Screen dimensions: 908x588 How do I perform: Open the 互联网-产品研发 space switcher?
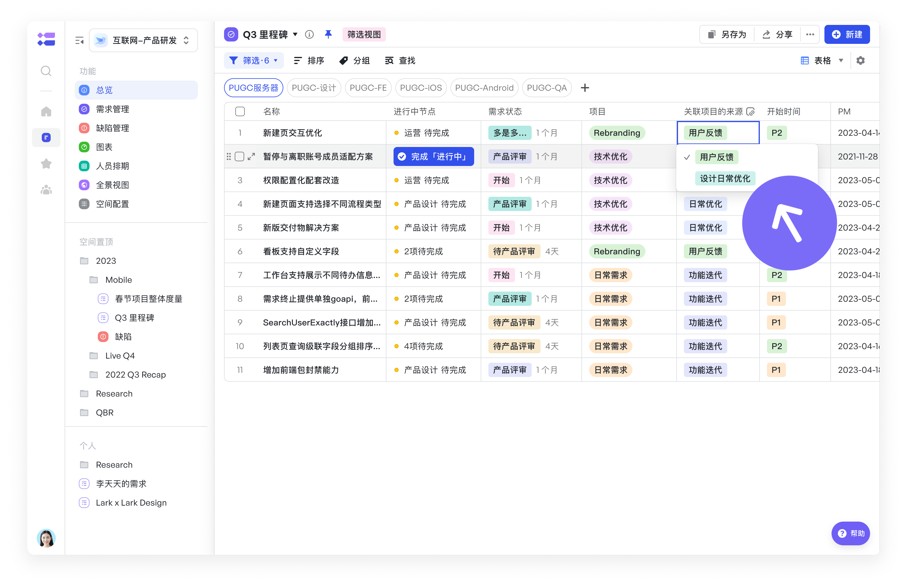143,40
